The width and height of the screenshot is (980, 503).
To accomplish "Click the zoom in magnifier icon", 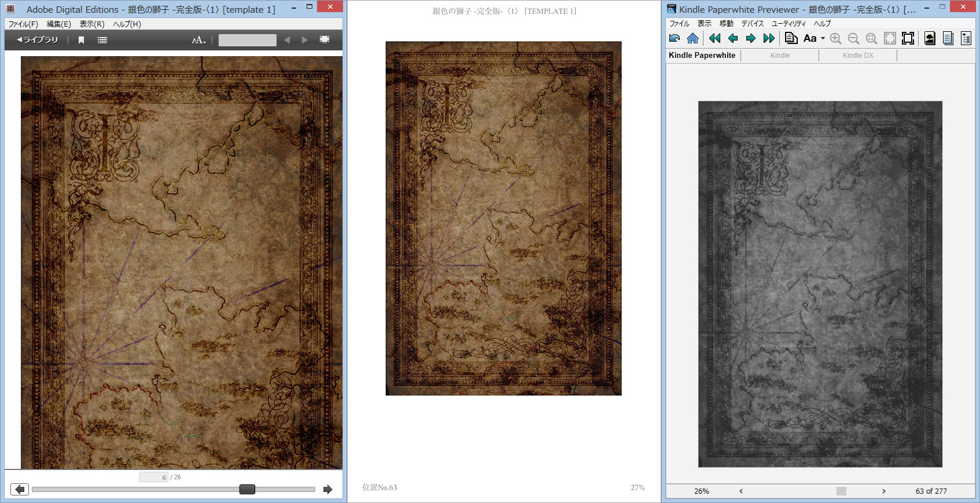I will [x=835, y=38].
